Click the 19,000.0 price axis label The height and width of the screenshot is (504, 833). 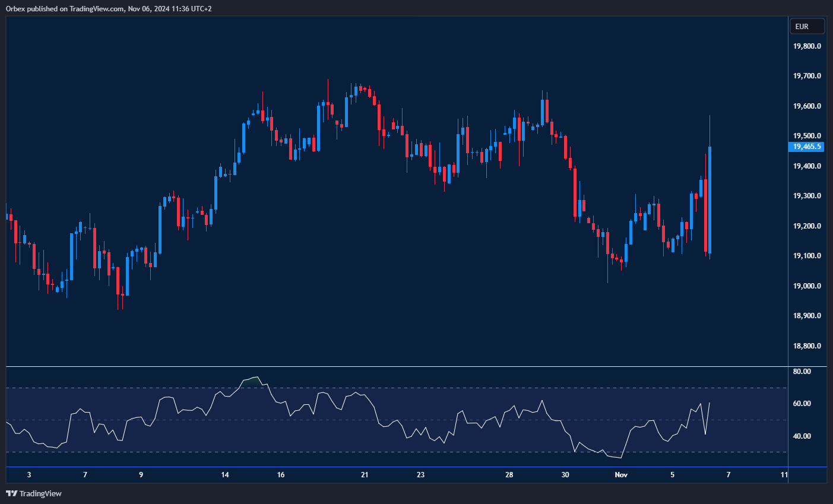(807, 286)
